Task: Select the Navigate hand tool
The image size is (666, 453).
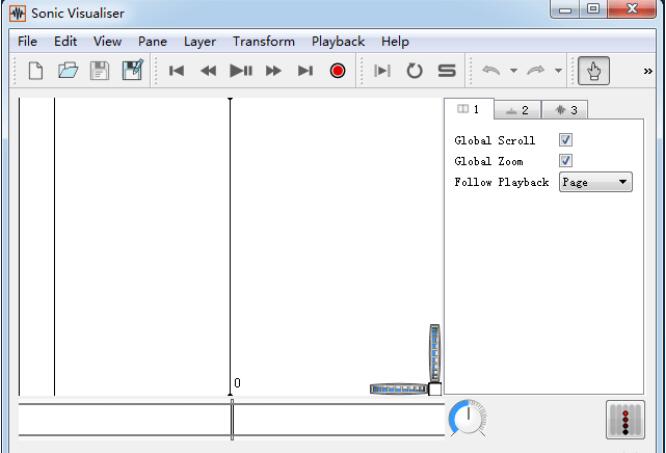Action: 594,70
